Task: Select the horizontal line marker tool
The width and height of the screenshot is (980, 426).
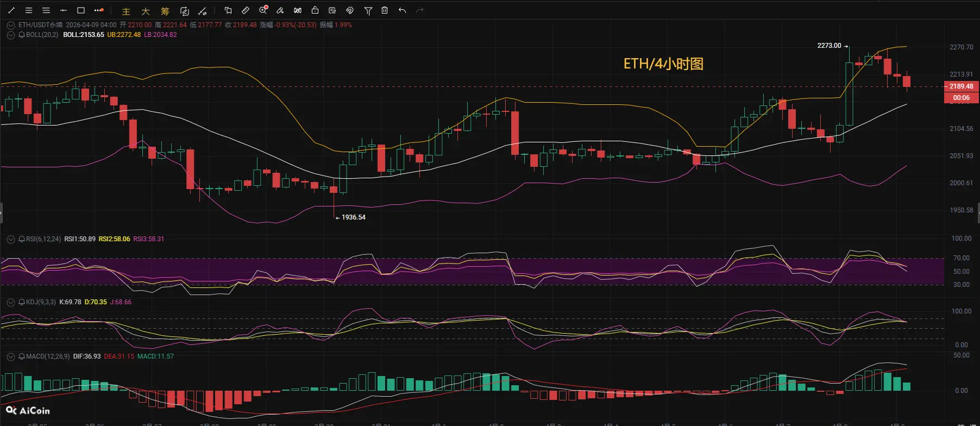Action: click(64, 10)
